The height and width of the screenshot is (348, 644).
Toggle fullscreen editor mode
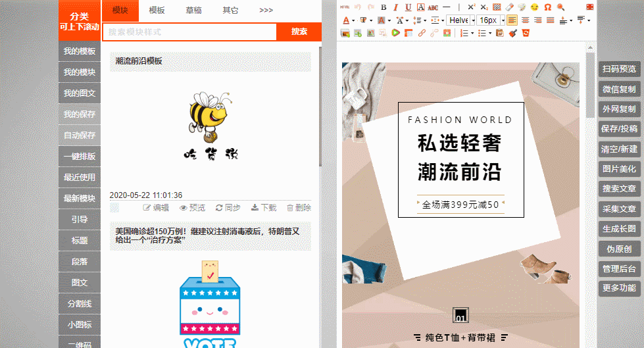590,7
